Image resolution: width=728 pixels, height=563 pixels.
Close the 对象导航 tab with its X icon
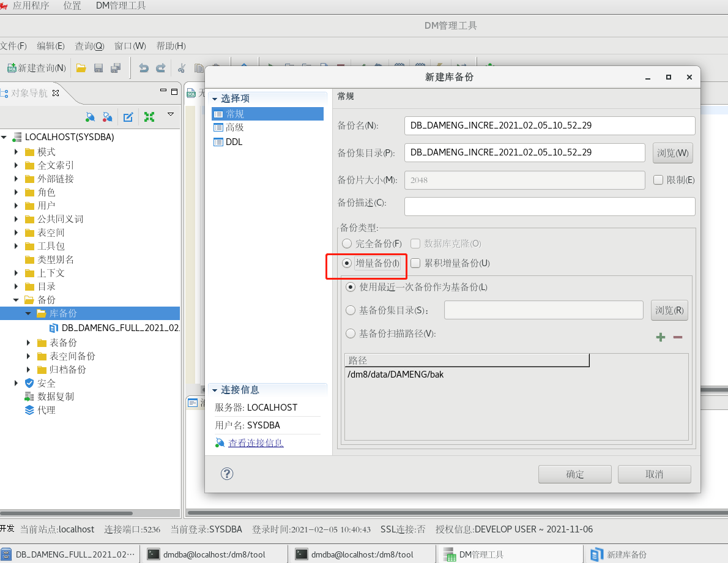(x=56, y=93)
